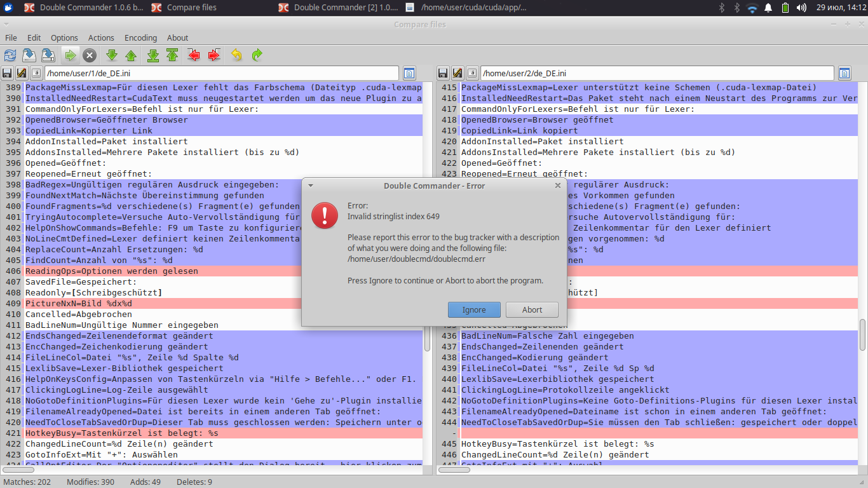The image size is (868, 488).
Task: Go to last difference
Action: [153, 55]
